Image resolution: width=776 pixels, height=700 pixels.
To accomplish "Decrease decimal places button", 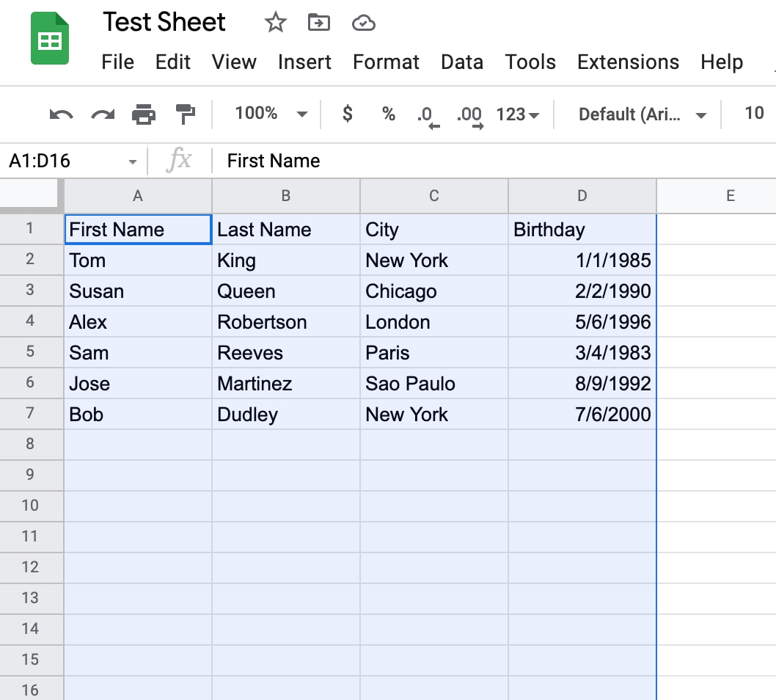I will click(428, 117).
